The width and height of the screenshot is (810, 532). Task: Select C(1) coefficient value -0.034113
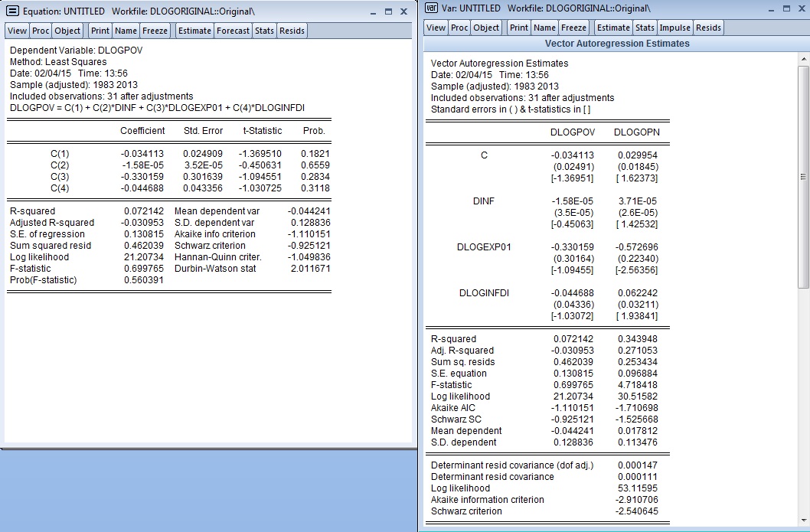point(142,154)
